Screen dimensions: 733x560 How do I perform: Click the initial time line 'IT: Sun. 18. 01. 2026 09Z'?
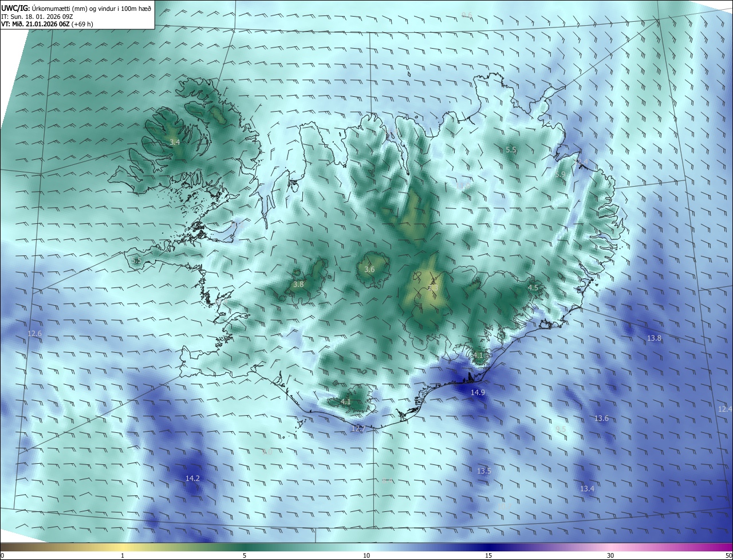click(37, 16)
